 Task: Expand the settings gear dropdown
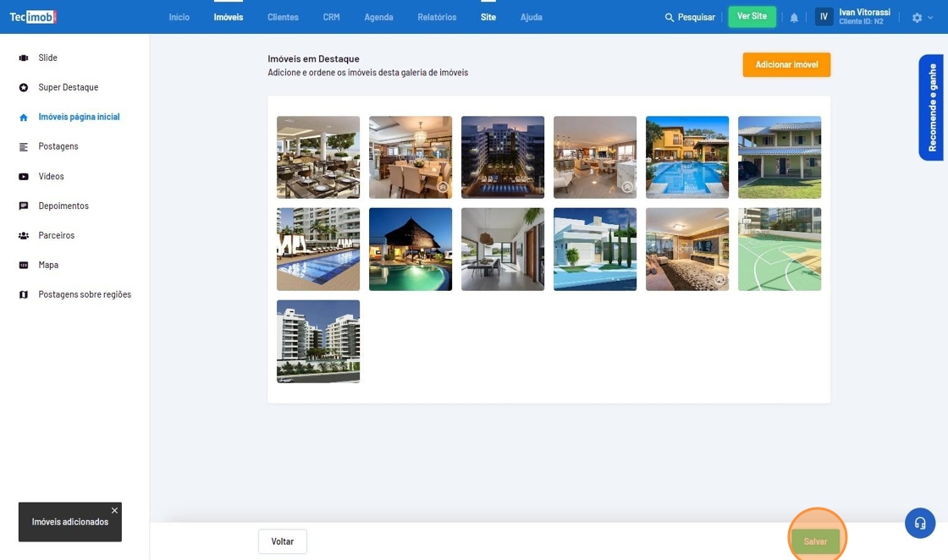point(922,18)
